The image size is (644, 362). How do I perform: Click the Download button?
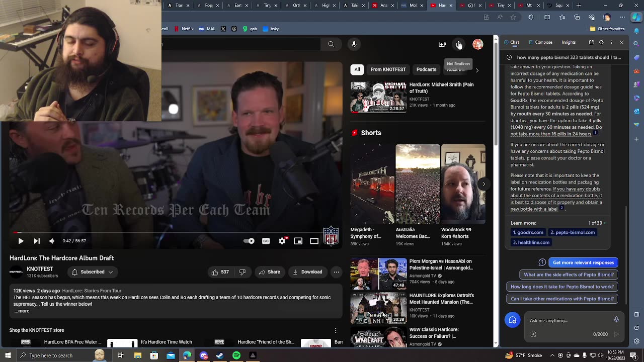(x=307, y=272)
